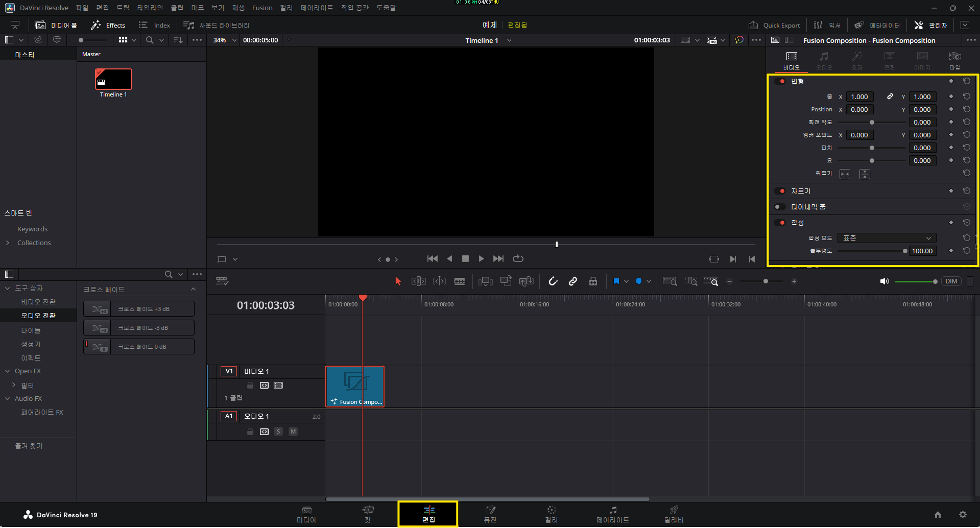Screen dimensions: 980x528
Task: Collapse the Cross Fade effects group
Action: (193, 289)
